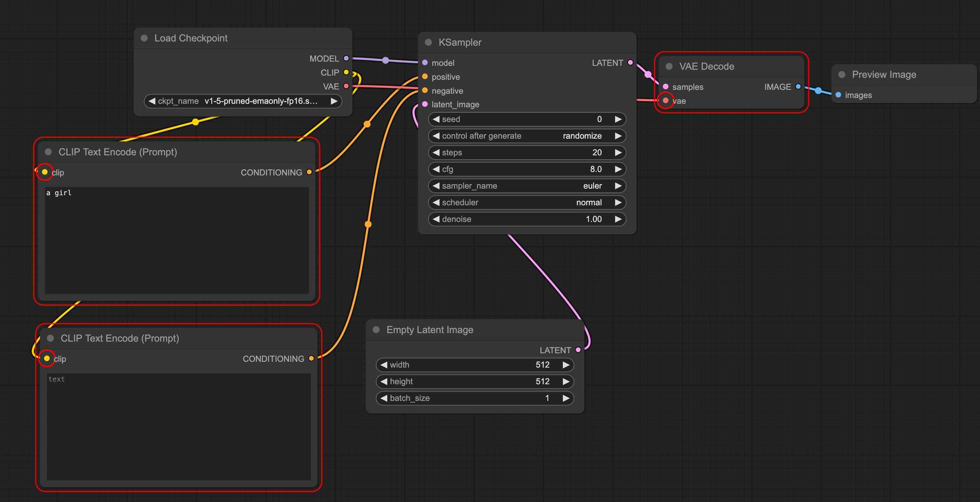Click the midpoint dot on the negative conditioning link
Screen dimensions: 980x502
coord(368,224)
